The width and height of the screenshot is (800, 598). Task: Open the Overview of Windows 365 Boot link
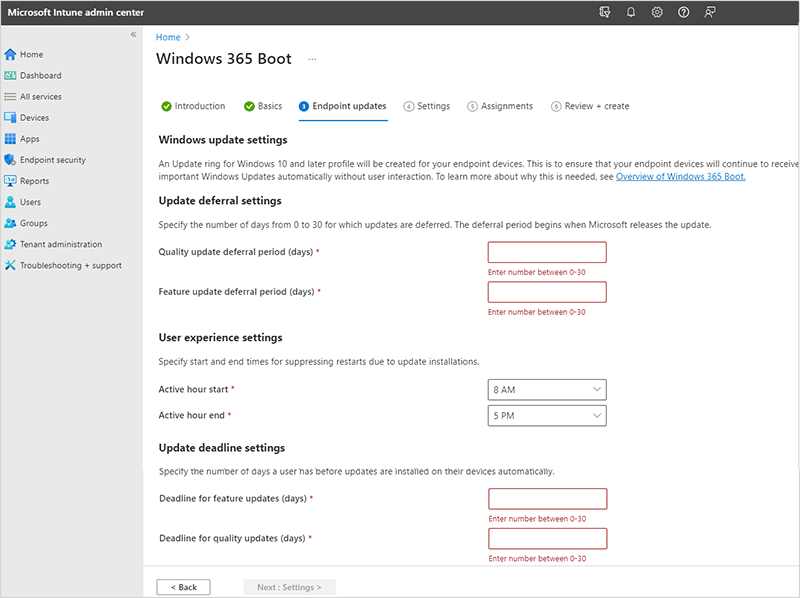coord(681,177)
